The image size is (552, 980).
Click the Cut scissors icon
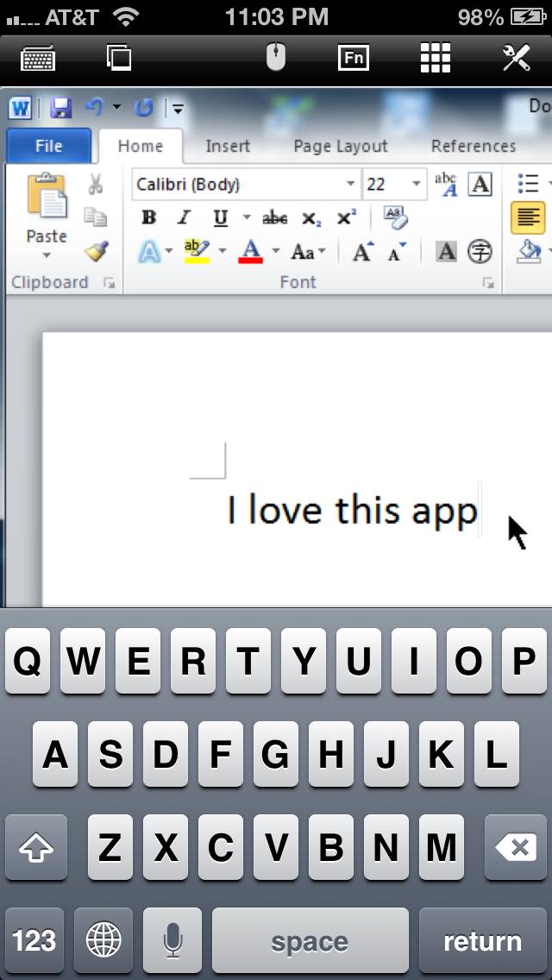tap(96, 184)
